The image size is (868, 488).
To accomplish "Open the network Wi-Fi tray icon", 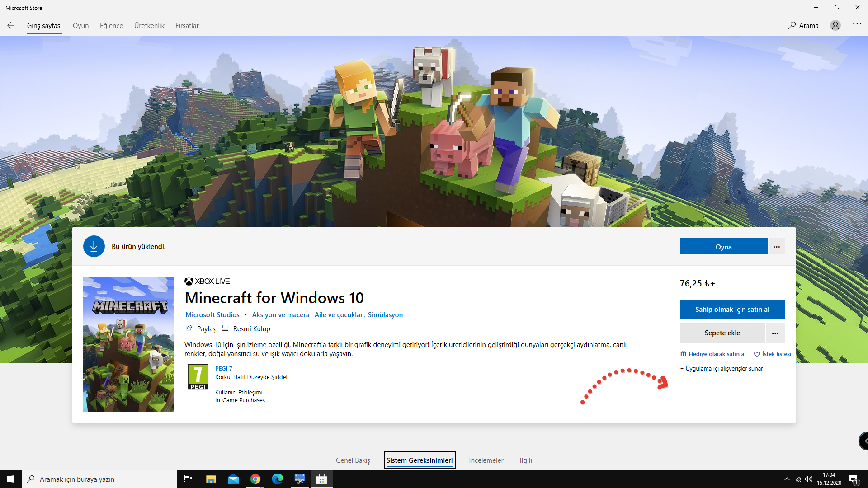I will click(798, 479).
